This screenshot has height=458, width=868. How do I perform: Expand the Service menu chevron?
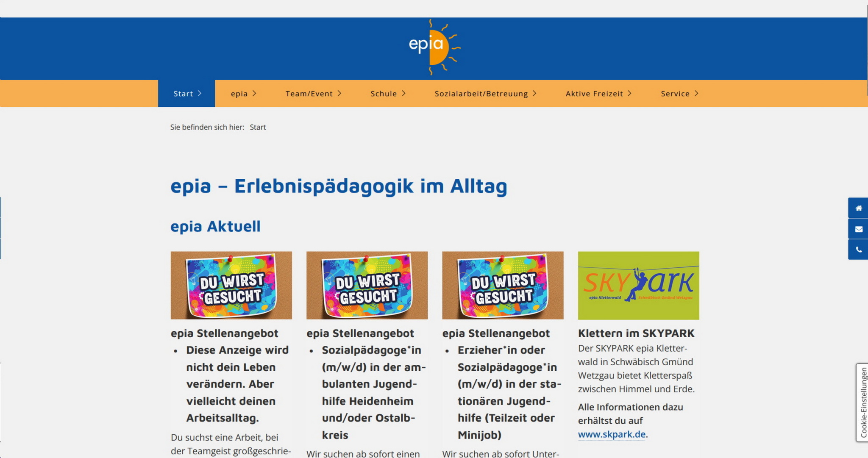696,93
